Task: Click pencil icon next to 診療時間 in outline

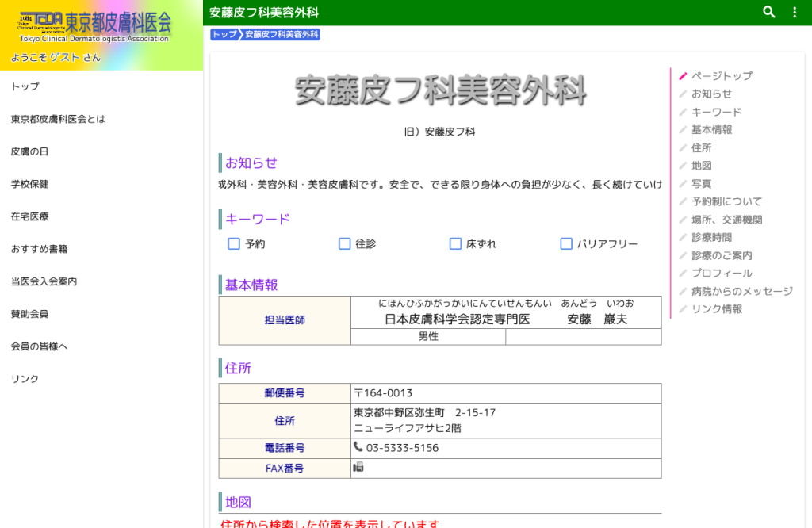Action: [683, 238]
